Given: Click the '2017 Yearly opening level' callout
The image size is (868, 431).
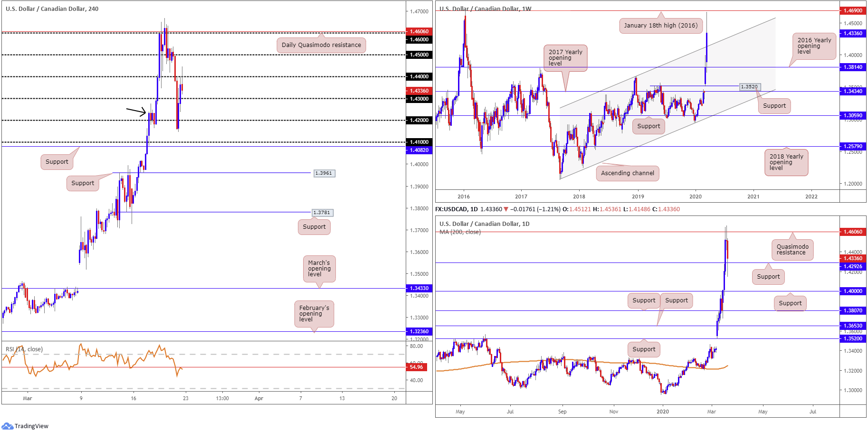Looking at the screenshot, I should pyautogui.click(x=565, y=58).
